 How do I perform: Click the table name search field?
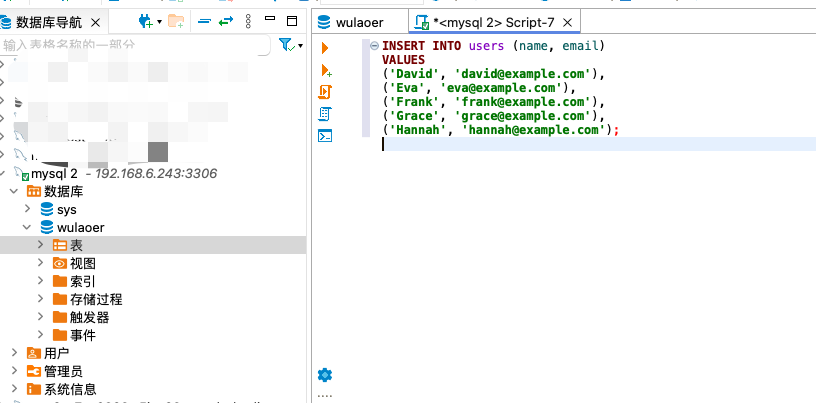[135, 45]
